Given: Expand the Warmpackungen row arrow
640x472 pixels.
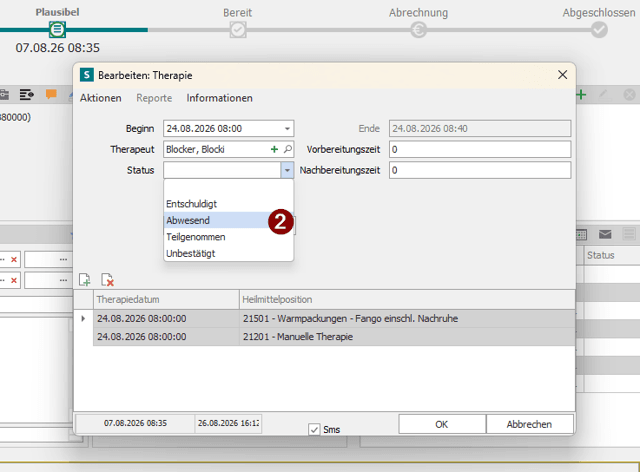Looking at the screenshot, I should coord(83,318).
